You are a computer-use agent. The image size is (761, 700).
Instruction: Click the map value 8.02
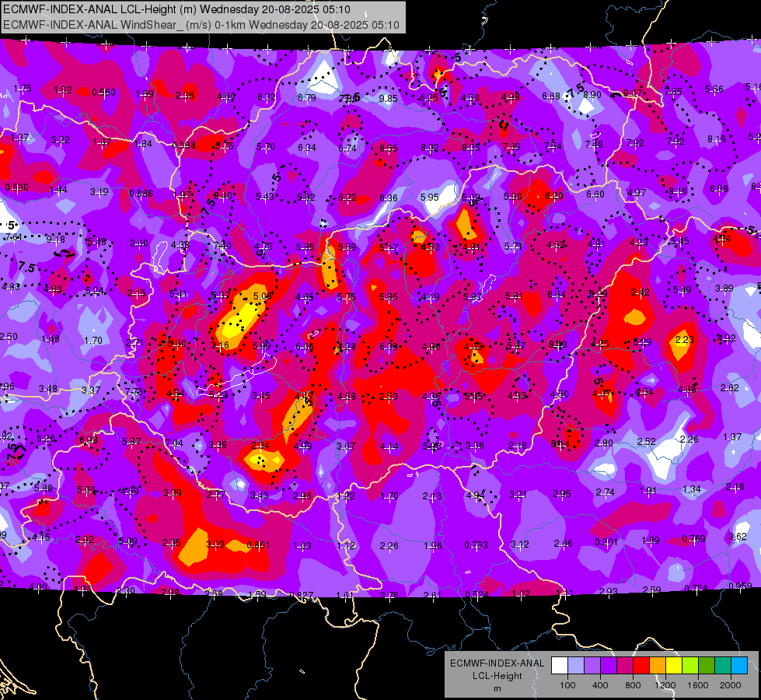[430, 148]
